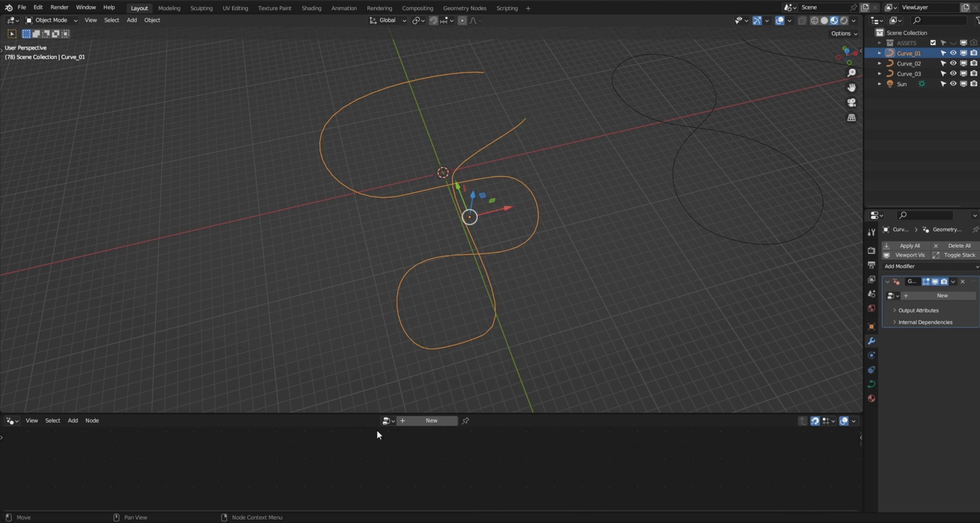Open the Object Constraints tab icon
This screenshot has height=523, width=980.
click(871, 369)
